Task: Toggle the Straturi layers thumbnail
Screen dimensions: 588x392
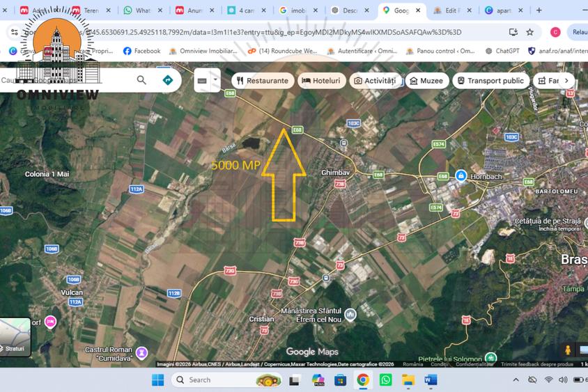Action: [15, 337]
